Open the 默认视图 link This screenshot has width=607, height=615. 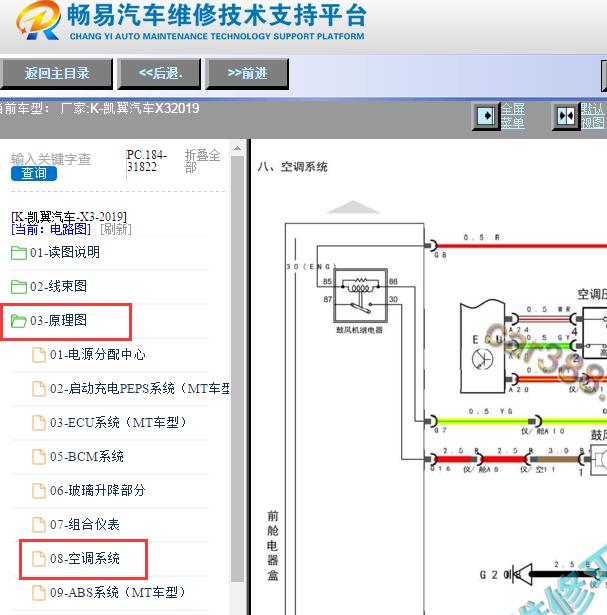pyautogui.click(x=592, y=116)
